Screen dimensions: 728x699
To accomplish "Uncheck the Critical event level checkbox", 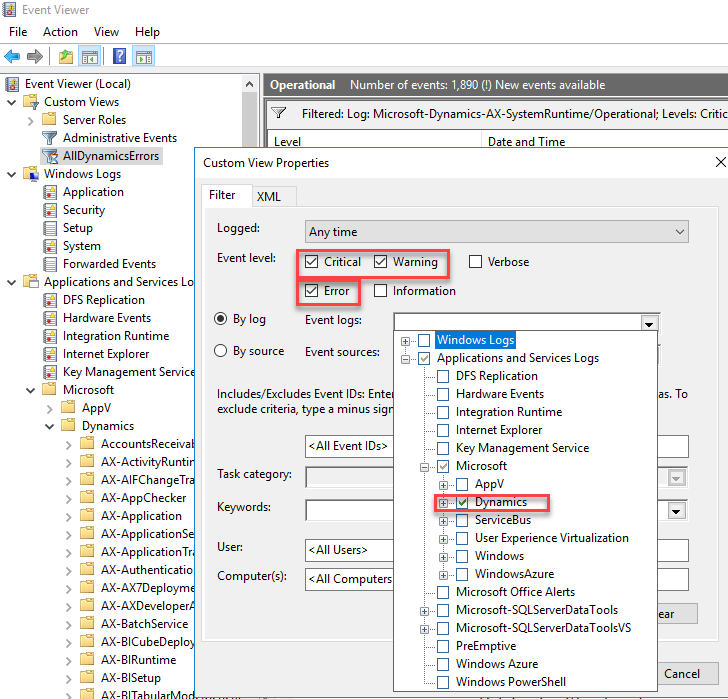I will pyautogui.click(x=312, y=262).
